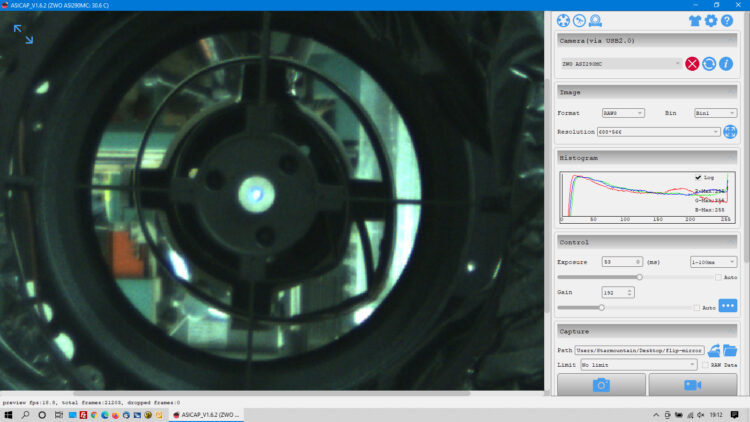Click the open capture path share icon
This screenshot has width=750, height=422.
coord(714,351)
